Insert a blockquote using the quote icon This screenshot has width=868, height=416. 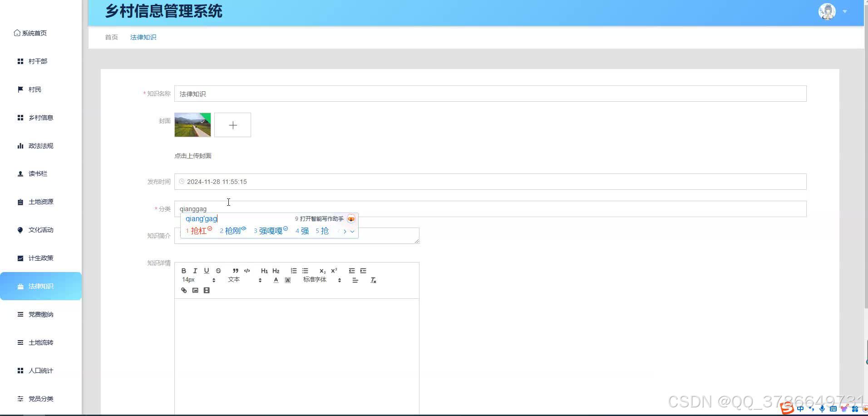pyautogui.click(x=235, y=271)
